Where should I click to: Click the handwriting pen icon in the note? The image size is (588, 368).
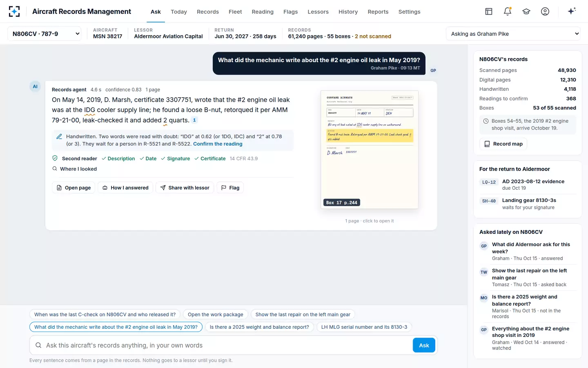[59, 137]
